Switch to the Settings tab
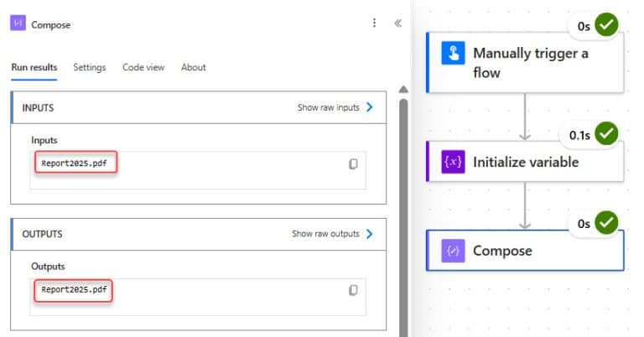 point(89,67)
